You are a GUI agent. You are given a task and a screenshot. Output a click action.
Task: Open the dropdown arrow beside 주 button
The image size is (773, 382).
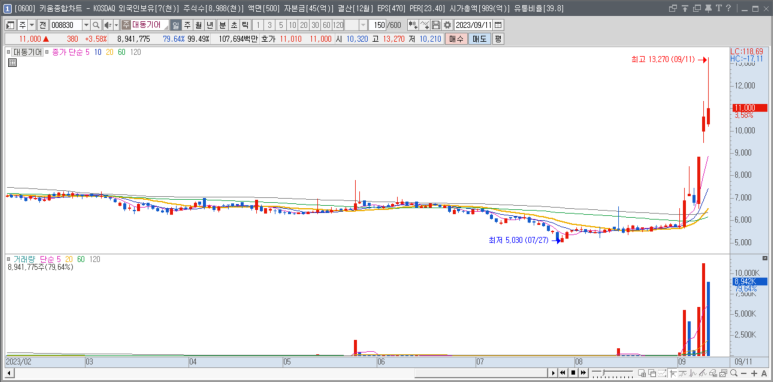[x=32, y=25]
